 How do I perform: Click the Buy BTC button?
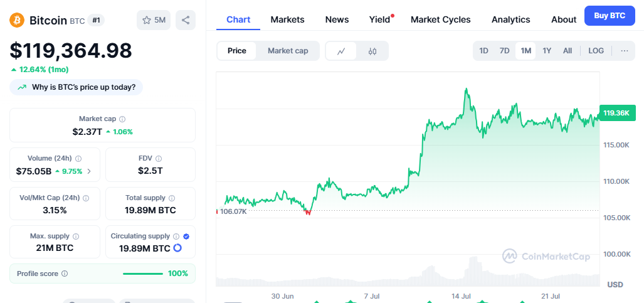click(x=610, y=16)
